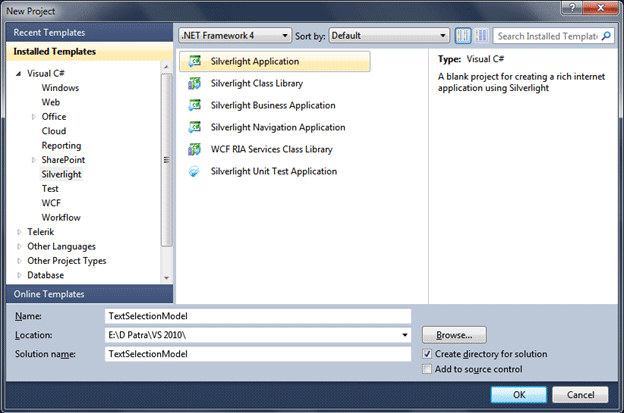The image size is (624, 413).
Task: Select Silverlight Class Library template
Action: tap(257, 83)
